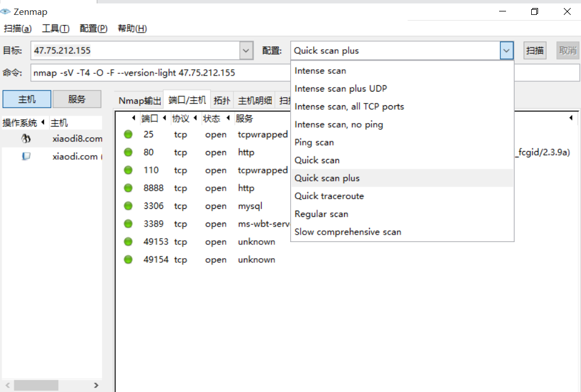Click the green open-status dot for port 25
The width and height of the screenshot is (581, 392).
coord(128,134)
